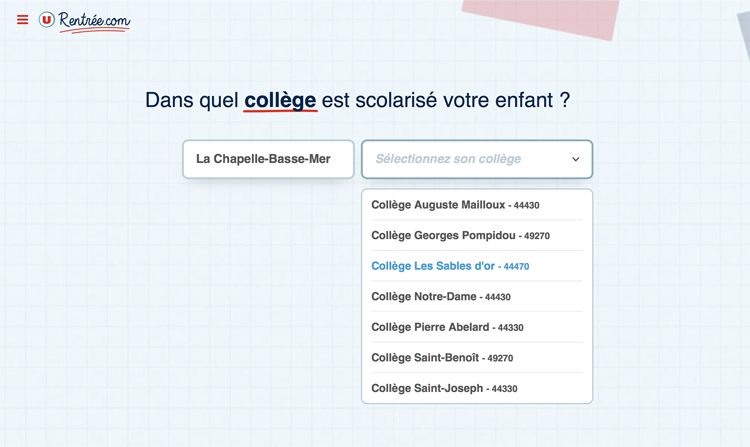The width and height of the screenshot is (750, 447).
Task: Click the underlined word collège in heading
Action: click(280, 100)
